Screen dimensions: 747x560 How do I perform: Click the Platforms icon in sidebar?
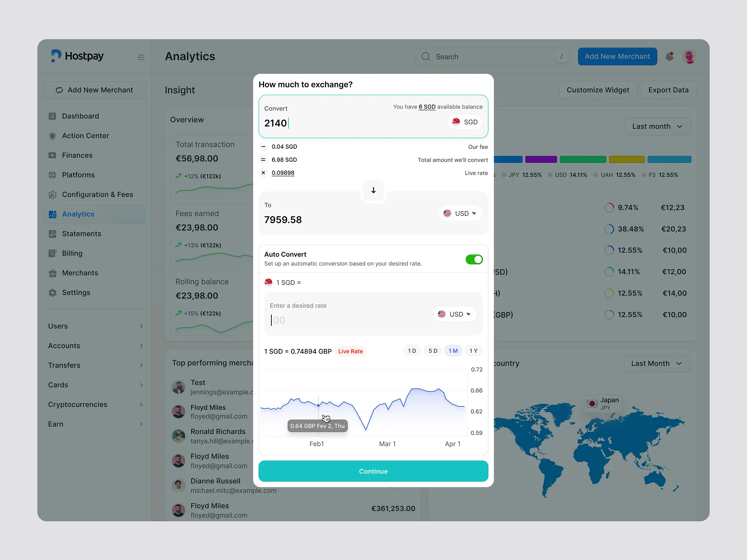(53, 175)
